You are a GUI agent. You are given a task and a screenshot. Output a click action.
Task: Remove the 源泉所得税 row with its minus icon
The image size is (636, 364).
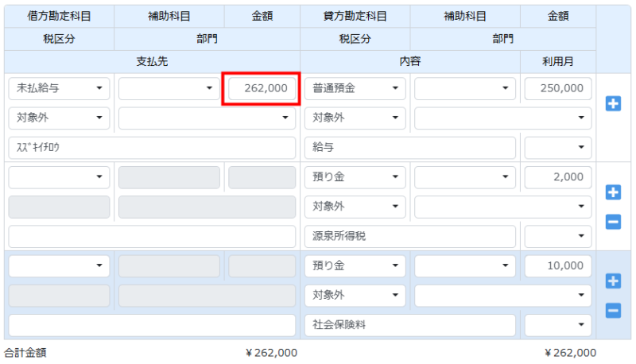point(613,222)
